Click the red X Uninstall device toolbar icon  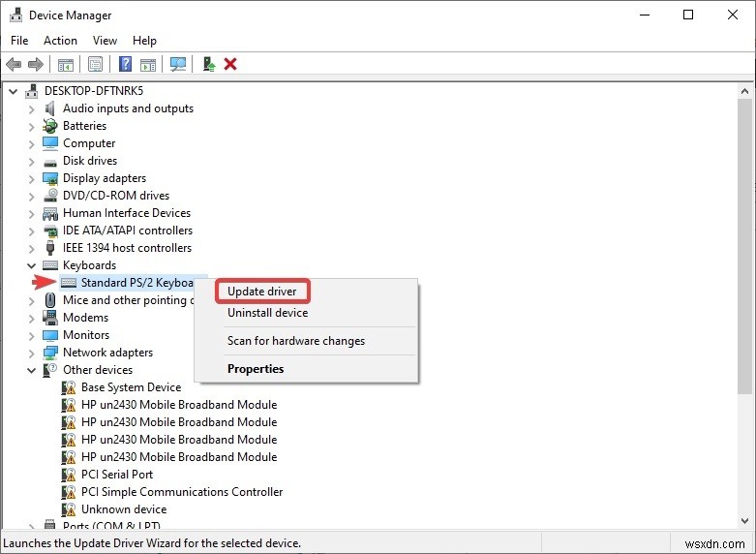click(230, 64)
